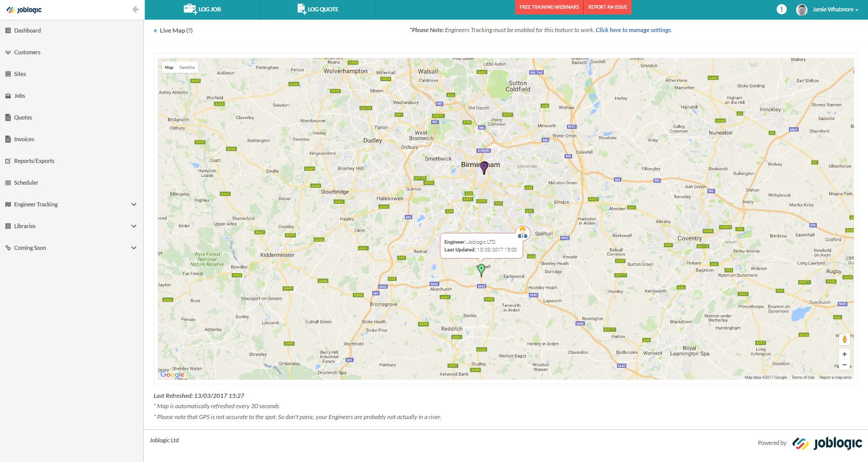Screen dimensions: 868x462
Task: Click the Google logo on the map
Action: (x=172, y=375)
